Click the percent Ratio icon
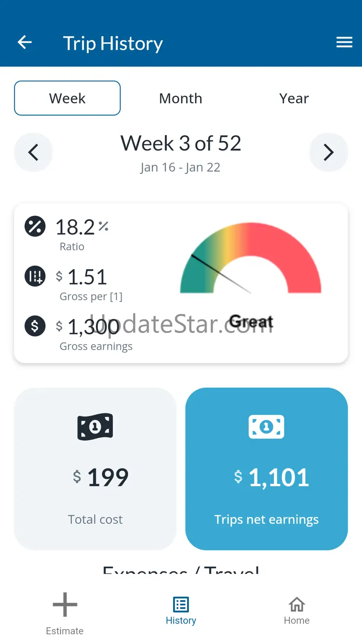This screenshot has width=362, height=644. coord(35,227)
